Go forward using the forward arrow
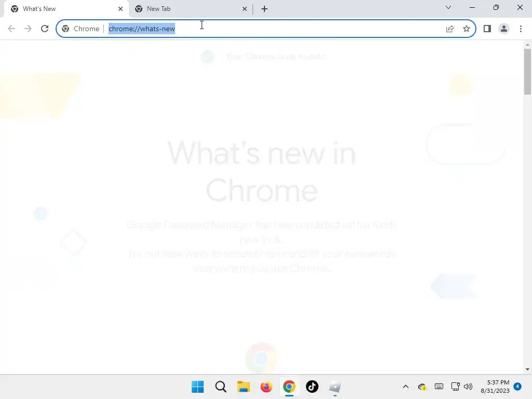 tap(28, 29)
